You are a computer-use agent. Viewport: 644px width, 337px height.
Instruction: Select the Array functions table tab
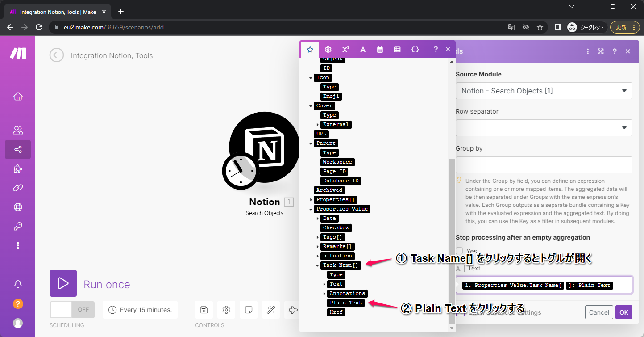pyautogui.click(x=397, y=50)
